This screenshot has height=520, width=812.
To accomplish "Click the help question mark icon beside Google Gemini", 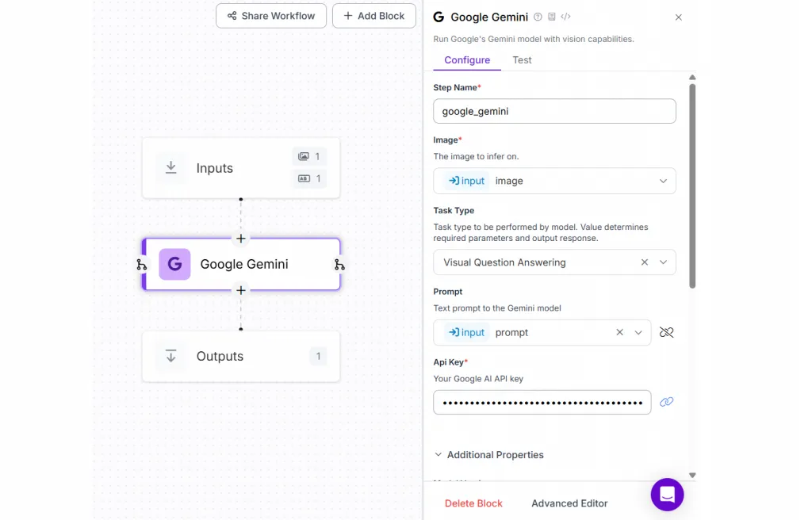I will pos(538,17).
